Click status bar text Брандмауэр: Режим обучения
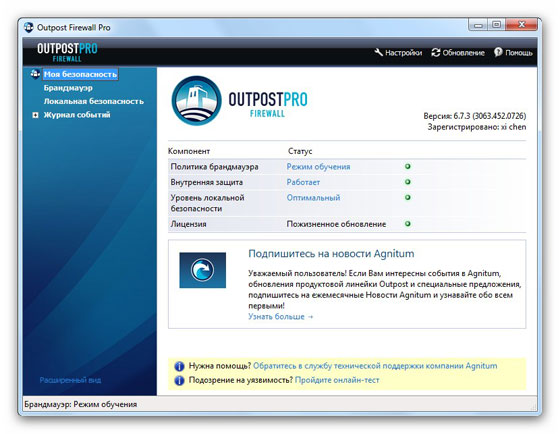Image resolution: width=560 pixels, height=434 pixels. [x=81, y=404]
